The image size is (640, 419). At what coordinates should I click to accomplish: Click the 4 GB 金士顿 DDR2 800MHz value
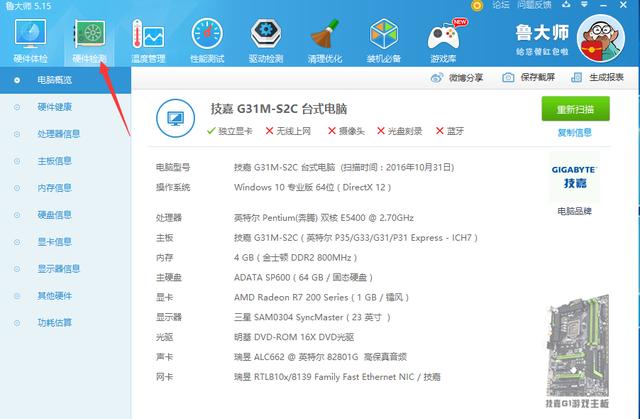[296, 257]
